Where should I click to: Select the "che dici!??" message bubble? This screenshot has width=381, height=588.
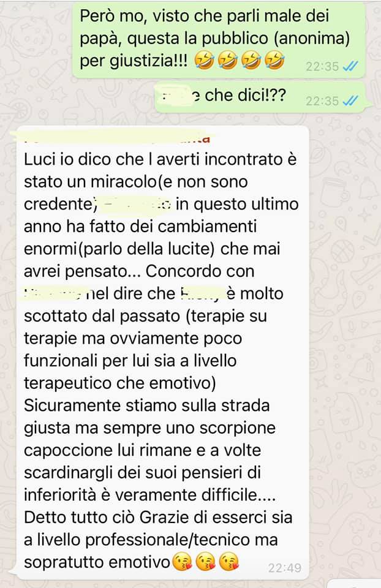pos(260,97)
